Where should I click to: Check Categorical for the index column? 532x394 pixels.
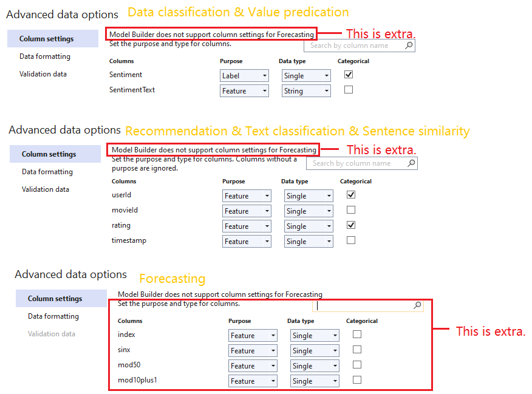coord(357,334)
